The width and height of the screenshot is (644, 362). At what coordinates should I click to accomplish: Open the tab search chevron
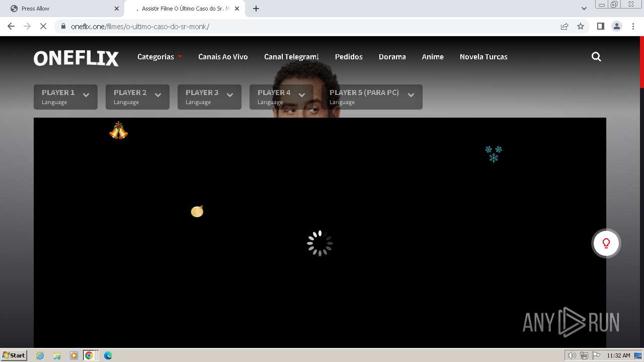pyautogui.click(x=584, y=9)
